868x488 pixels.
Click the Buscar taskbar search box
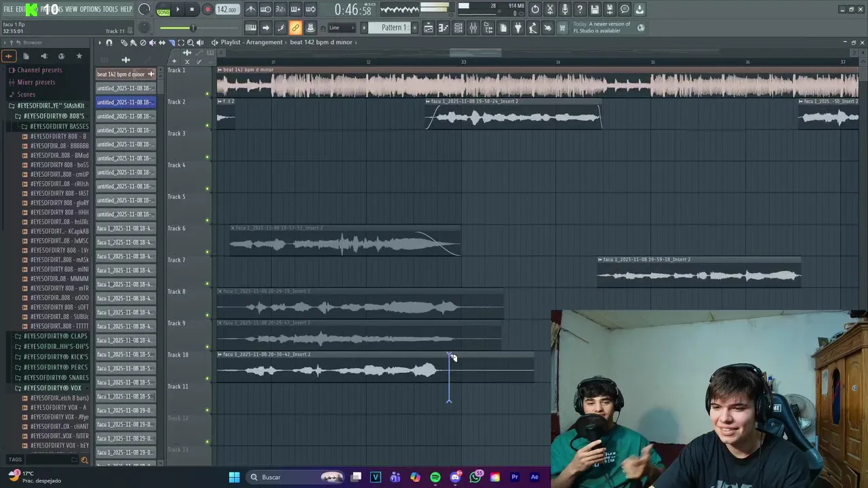point(294,477)
